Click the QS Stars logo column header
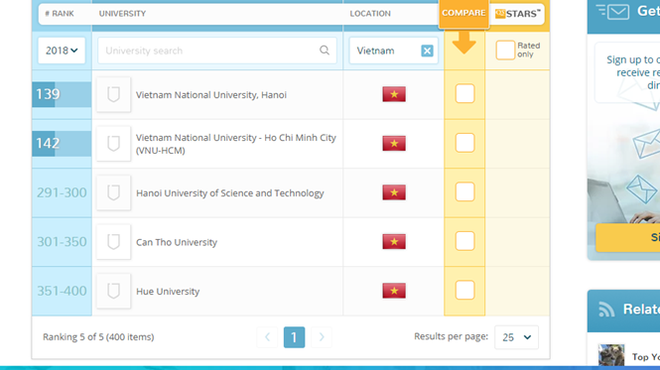This screenshot has width=660, height=370. click(517, 14)
